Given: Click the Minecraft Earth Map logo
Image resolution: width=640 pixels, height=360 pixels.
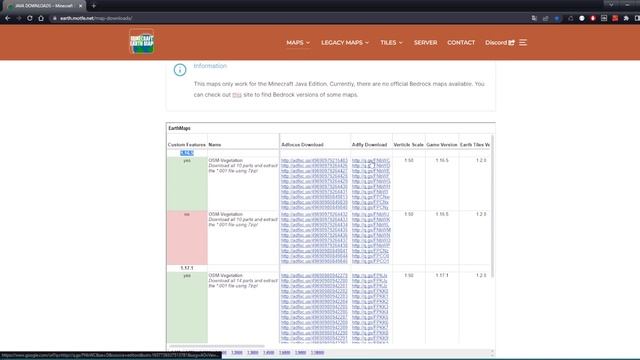Looking at the screenshot, I should 142,42.
